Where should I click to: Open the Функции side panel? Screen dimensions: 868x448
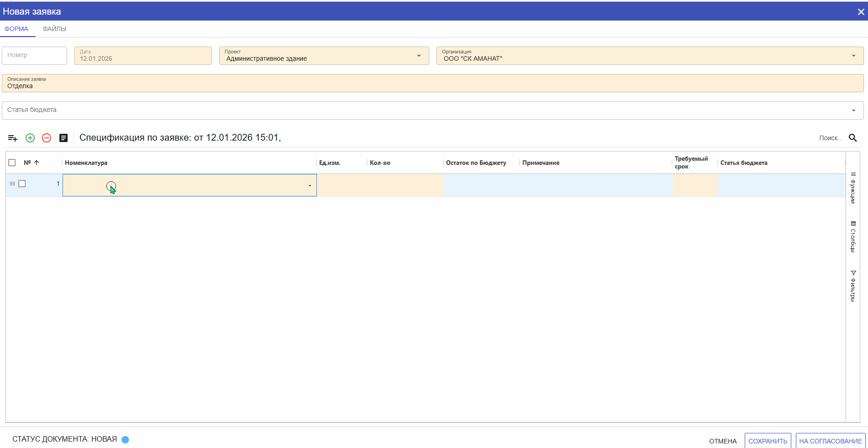pos(853,188)
